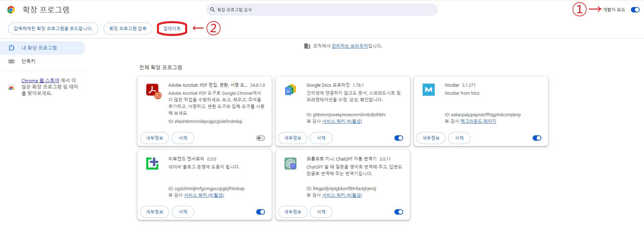Click 확장 프로그램 압축 button

coord(128,29)
